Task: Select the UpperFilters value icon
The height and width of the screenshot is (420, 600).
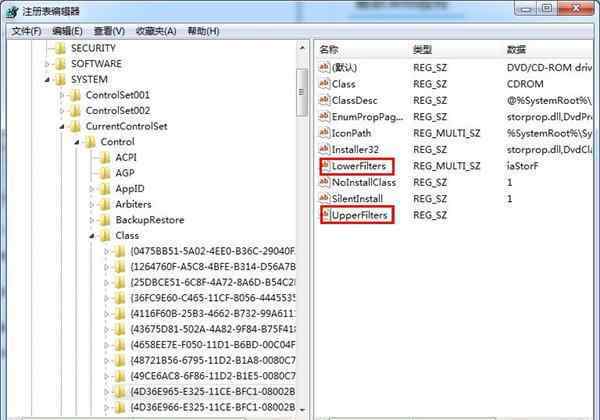Action: pyautogui.click(x=325, y=215)
